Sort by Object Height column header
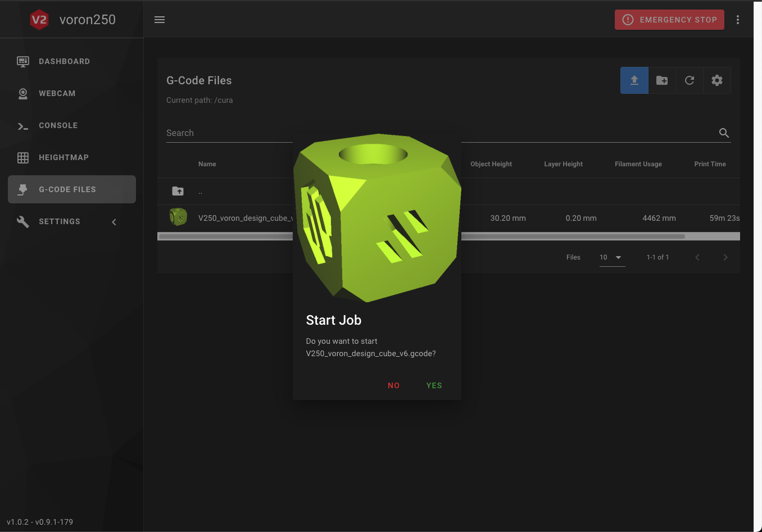This screenshot has width=762, height=532. click(491, 164)
